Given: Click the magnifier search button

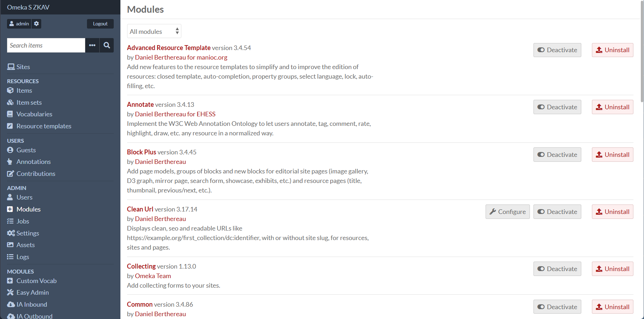Looking at the screenshot, I should (107, 45).
